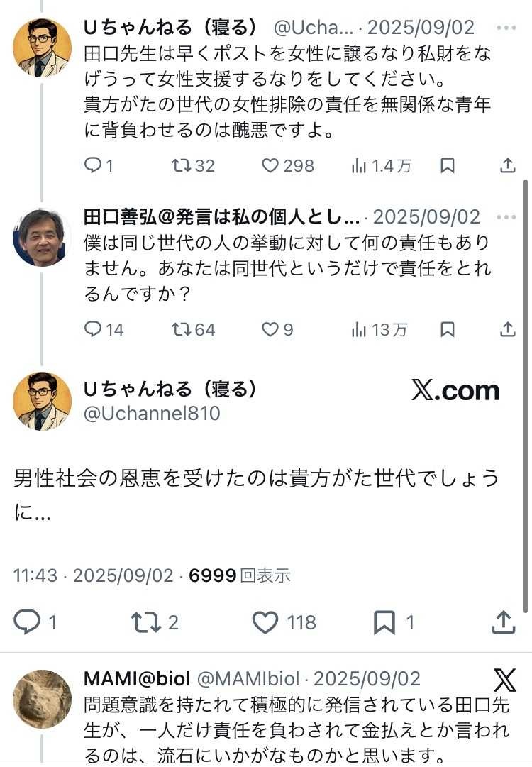Bookmark the first Uちゃんねる post

click(448, 166)
